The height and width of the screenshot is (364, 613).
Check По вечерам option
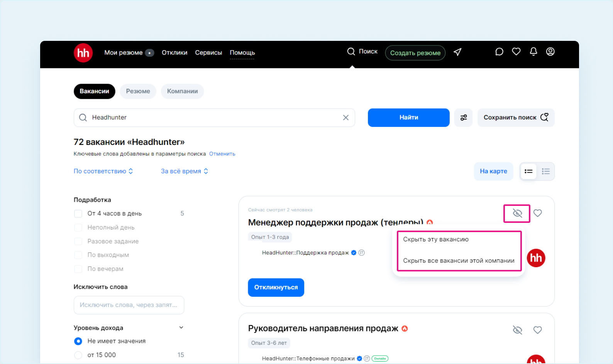point(78,269)
